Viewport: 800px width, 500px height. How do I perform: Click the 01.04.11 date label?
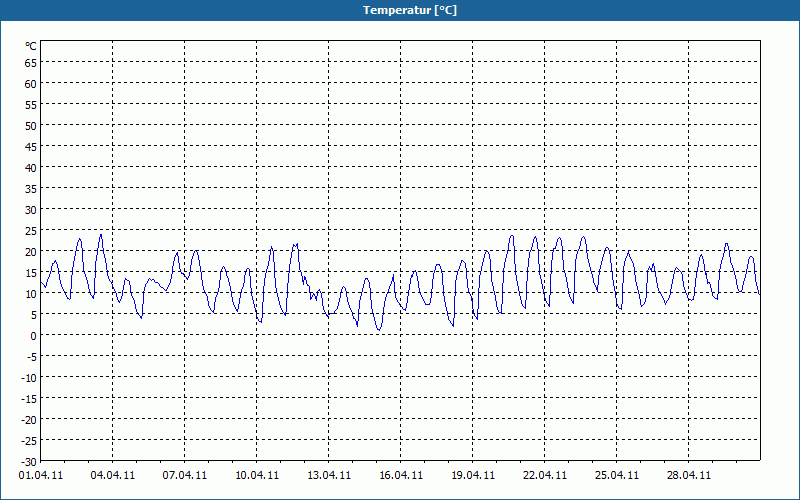click(41, 475)
